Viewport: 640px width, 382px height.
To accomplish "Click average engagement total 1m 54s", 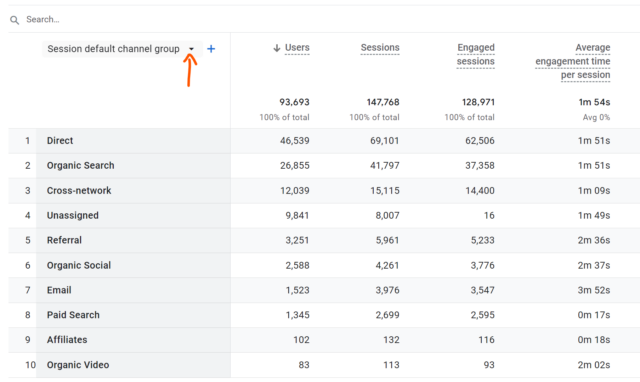I will pos(594,102).
